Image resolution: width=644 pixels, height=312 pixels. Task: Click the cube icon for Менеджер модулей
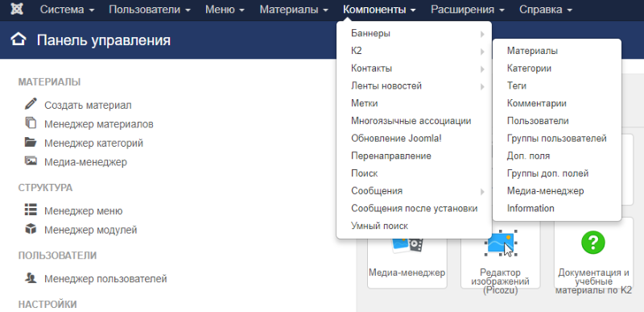[31, 229]
